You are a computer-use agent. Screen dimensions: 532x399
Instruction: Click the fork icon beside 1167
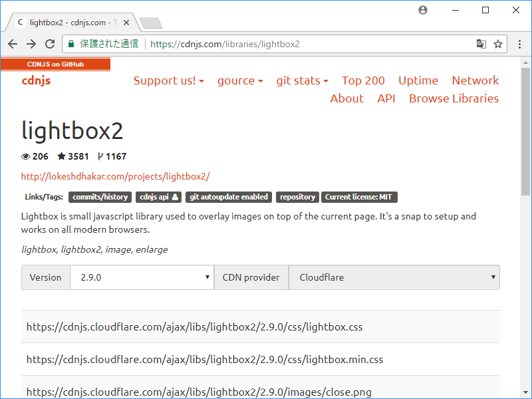point(100,156)
